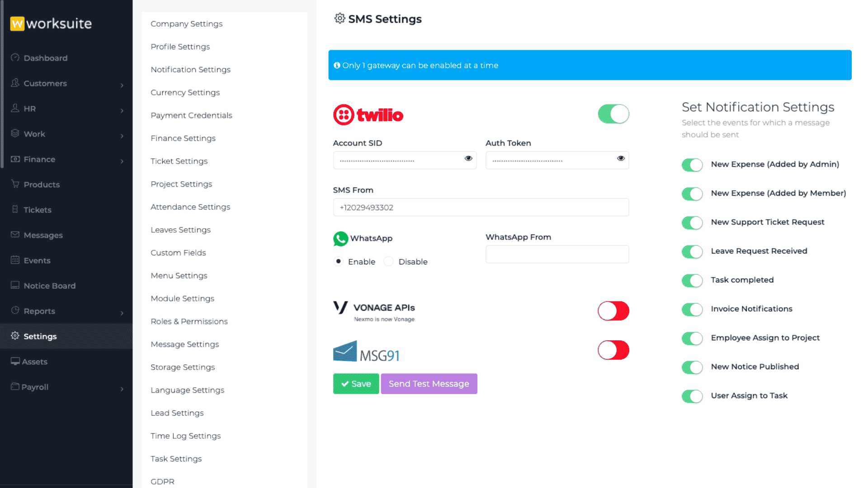Screen dimensions: 868x488
Task: Click the Settings gear icon in sidebar
Action: pos(15,336)
